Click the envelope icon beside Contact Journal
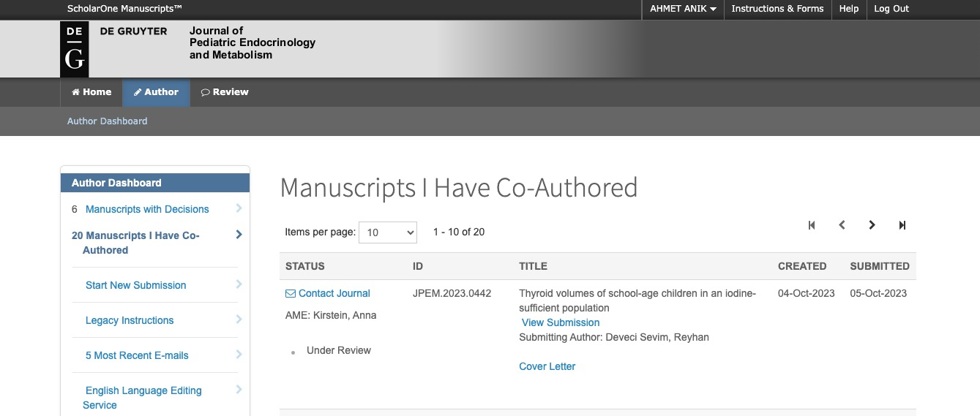 tap(291, 294)
